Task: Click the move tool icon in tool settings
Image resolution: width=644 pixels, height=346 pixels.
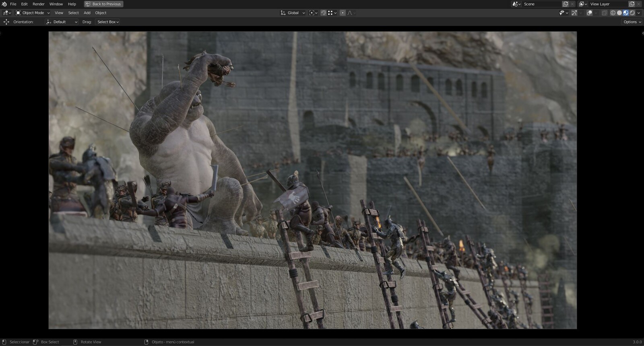Action: pos(6,22)
